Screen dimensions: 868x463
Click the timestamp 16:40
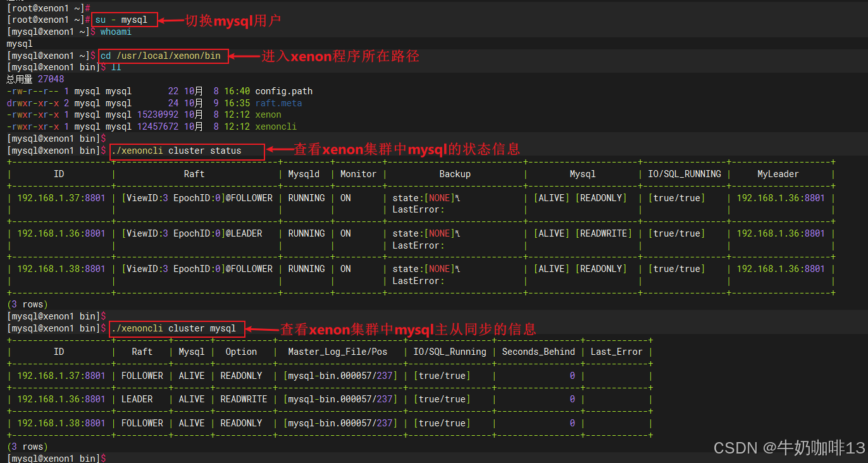click(237, 91)
